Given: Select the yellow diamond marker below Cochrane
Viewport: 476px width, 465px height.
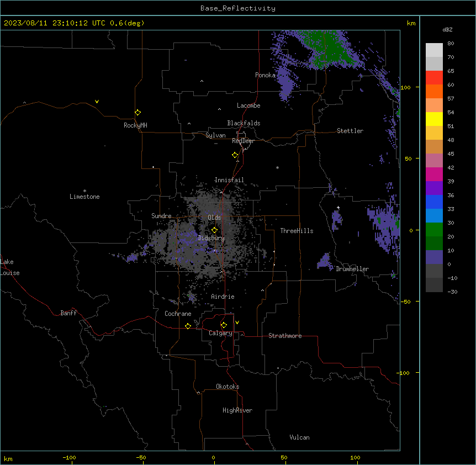Looking at the screenshot, I should [188, 326].
